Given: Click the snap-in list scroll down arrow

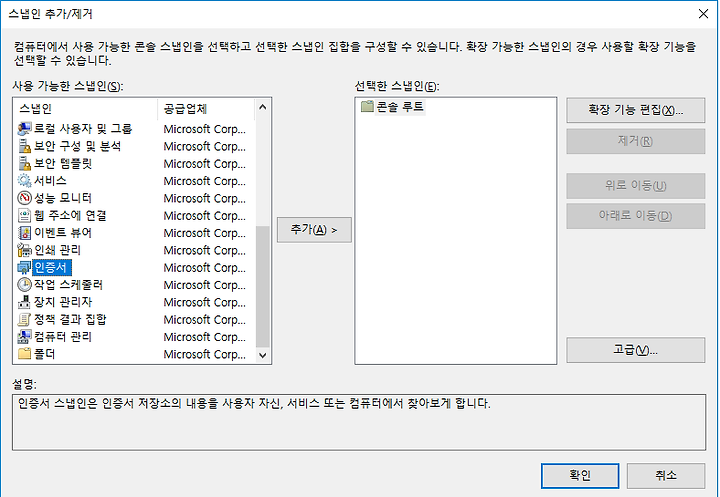Looking at the screenshot, I should tap(263, 355).
